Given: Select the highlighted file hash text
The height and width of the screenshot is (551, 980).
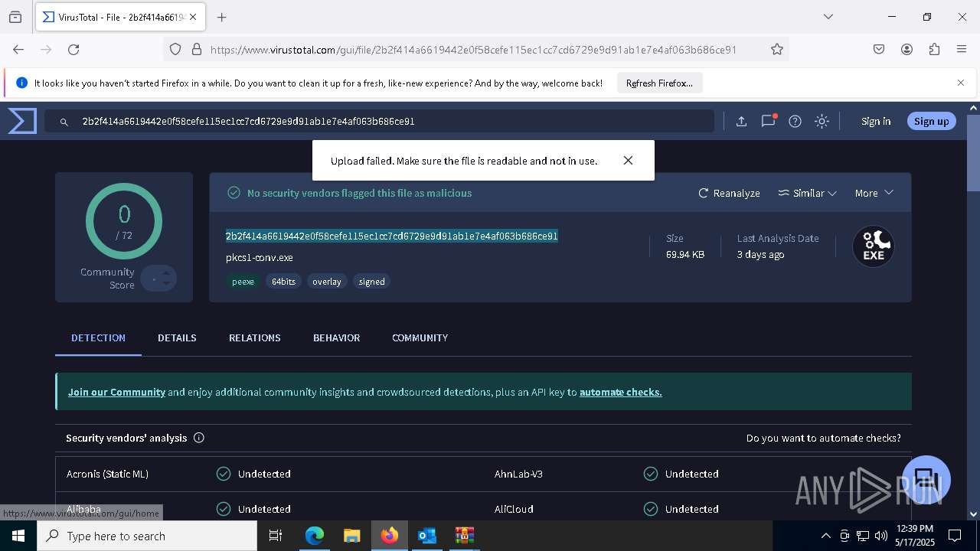Looking at the screenshot, I should (391, 236).
